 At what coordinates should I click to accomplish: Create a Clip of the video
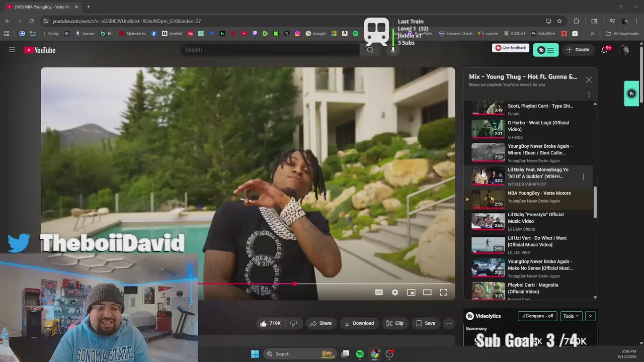pyautogui.click(x=395, y=323)
